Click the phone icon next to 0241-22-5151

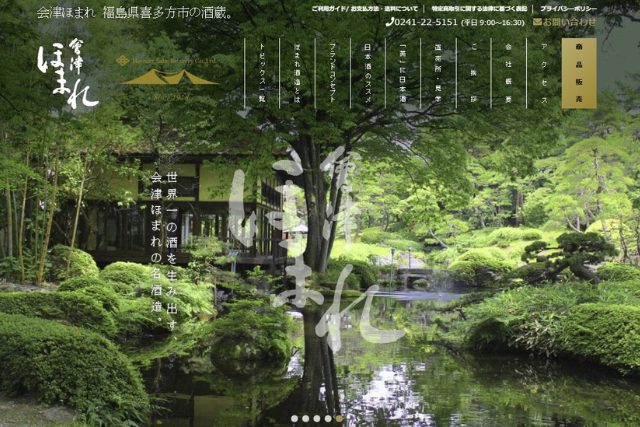point(389,21)
